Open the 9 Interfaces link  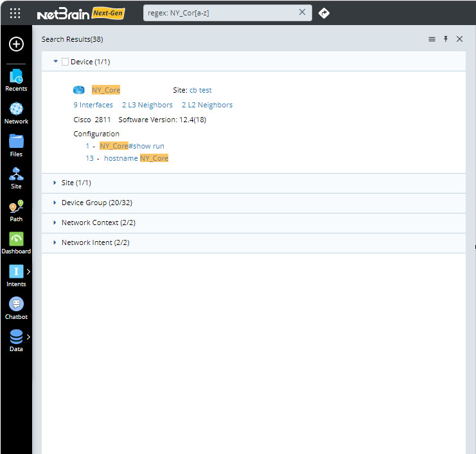(x=93, y=105)
